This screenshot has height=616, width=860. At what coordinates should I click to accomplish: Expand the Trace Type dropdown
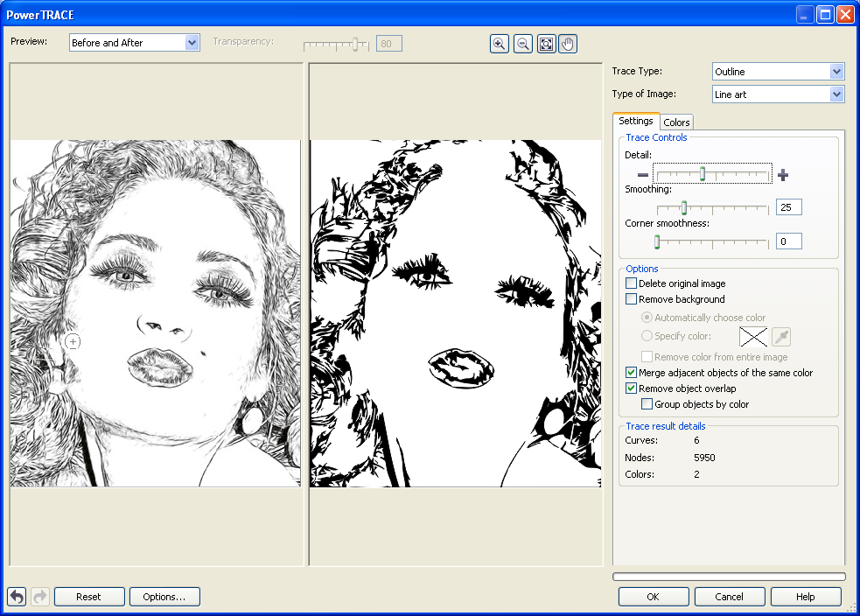click(836, 72)
